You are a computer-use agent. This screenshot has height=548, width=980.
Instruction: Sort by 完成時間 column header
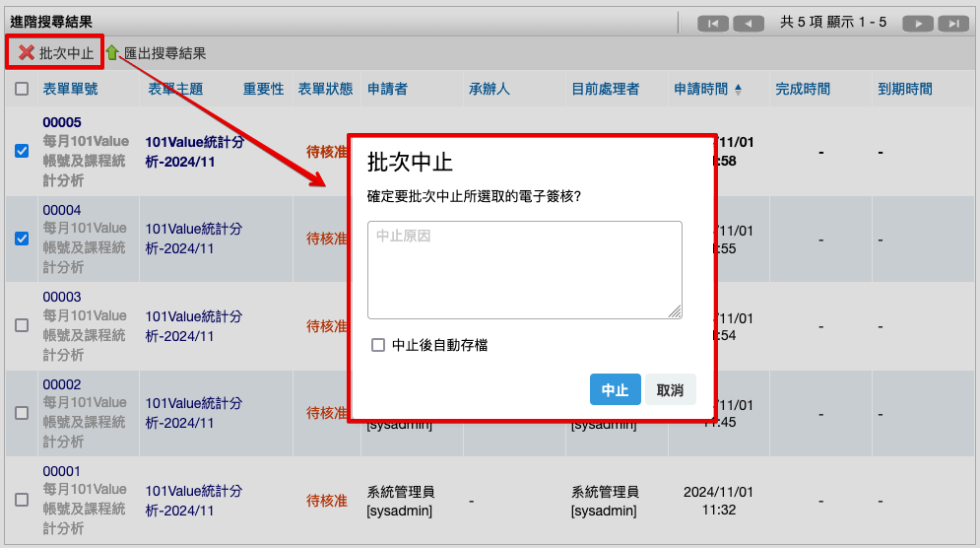(x=803, y=89)
